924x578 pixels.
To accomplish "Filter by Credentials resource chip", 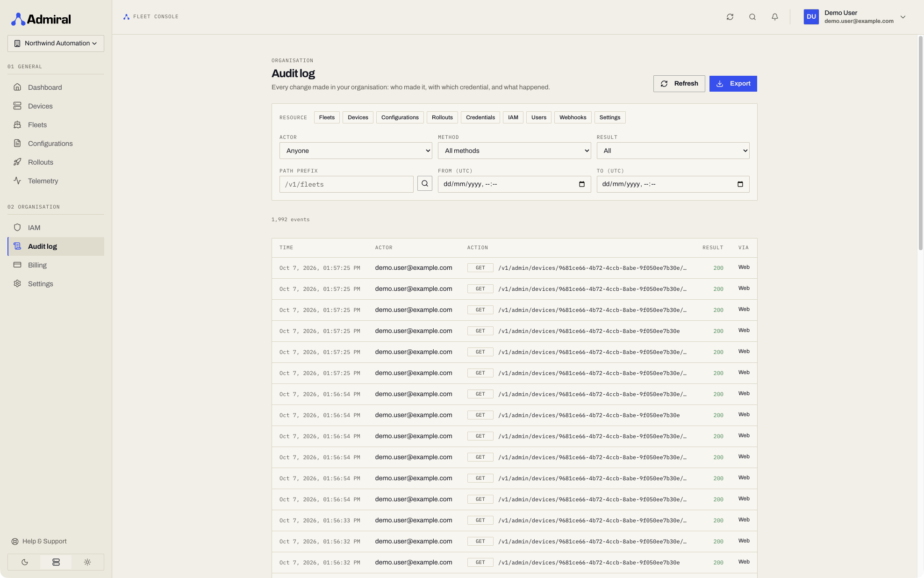I will [x=480, y=117].
